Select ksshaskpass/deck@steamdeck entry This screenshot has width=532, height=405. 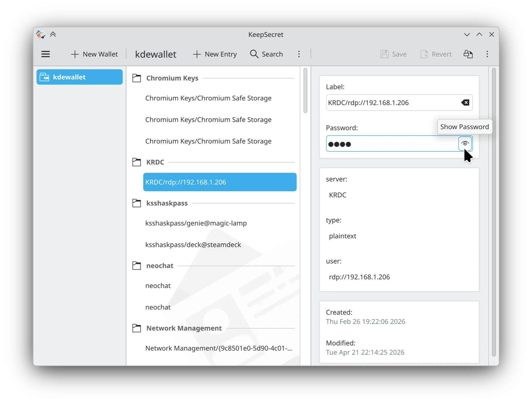(x=220, y=245)
